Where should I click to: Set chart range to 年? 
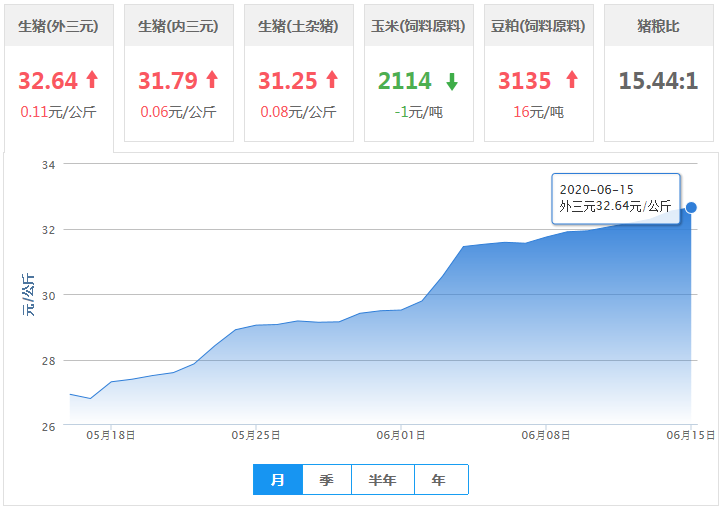[440, 480]
